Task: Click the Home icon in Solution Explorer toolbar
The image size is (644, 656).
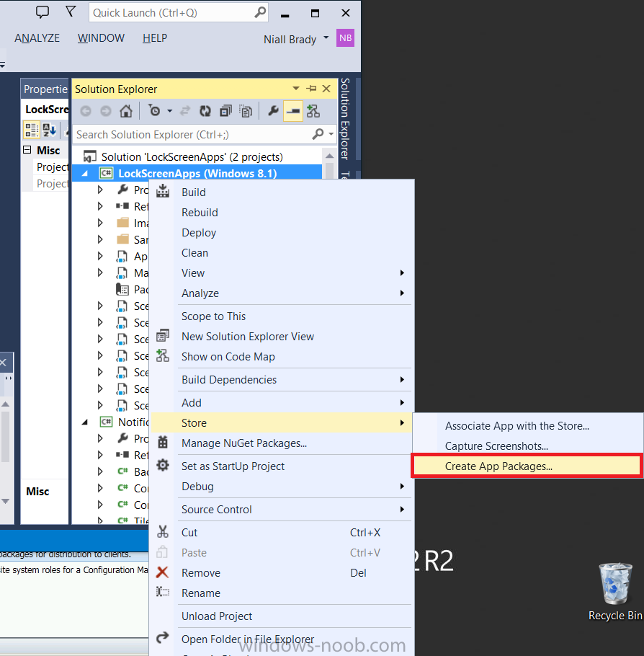Action: (126, 111)
